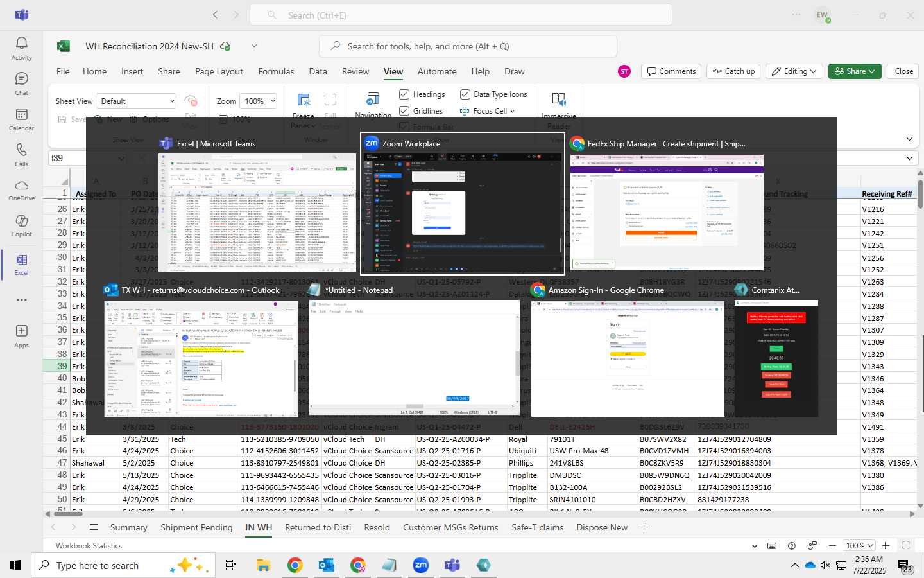
Task: Expand the Focus Cell dropdown arrow
Action: coord(512,111)
